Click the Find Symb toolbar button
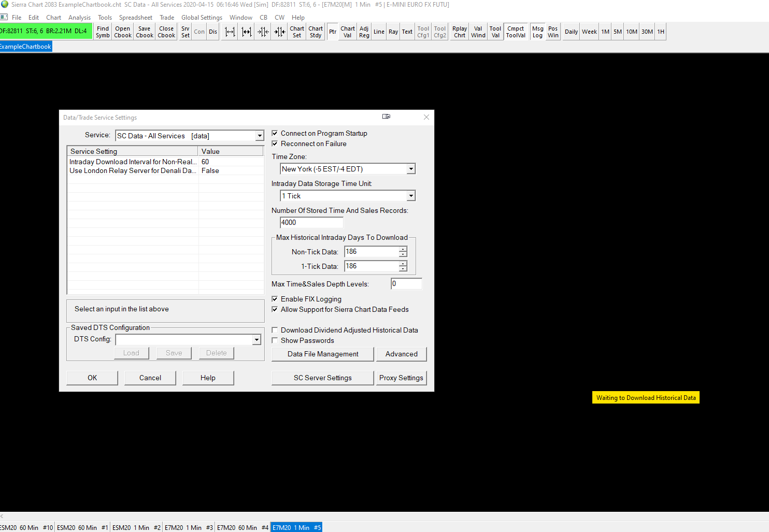Viewport: 769px width, 532px height. 103,32
